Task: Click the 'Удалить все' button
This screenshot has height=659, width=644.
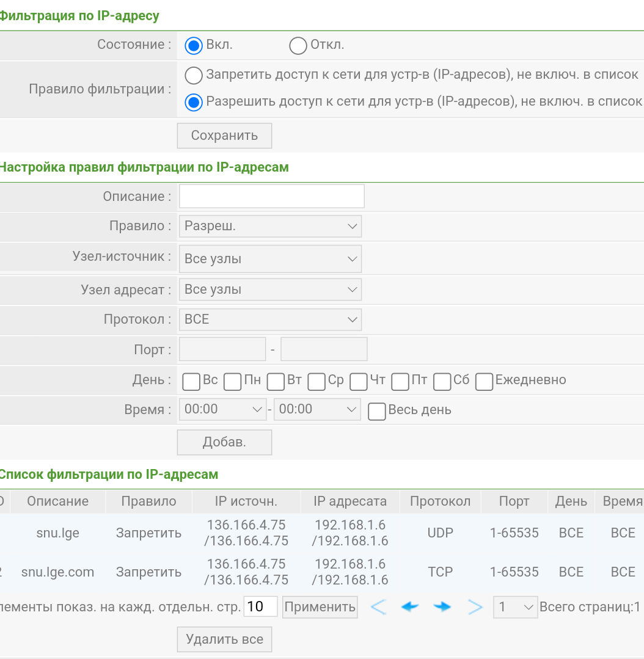Action: tap(224, 639)
